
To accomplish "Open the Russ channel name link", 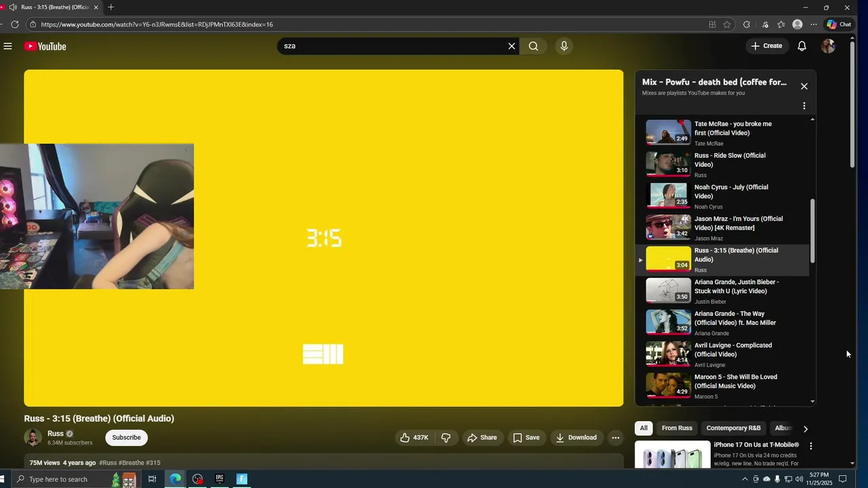I will (56, 434).
